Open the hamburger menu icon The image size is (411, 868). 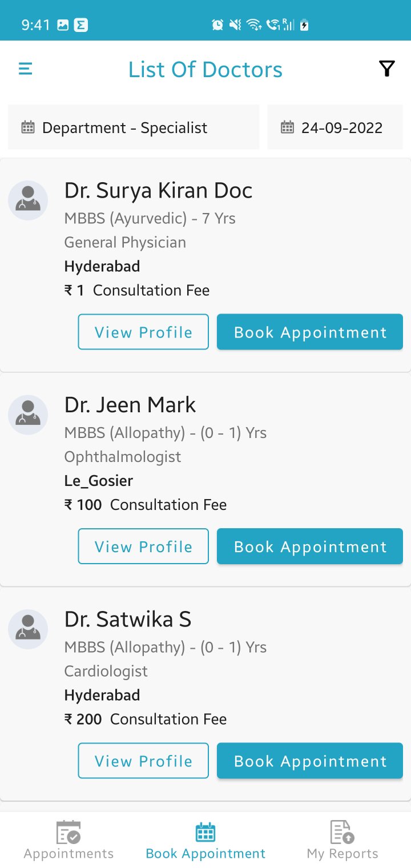pos(26,69)
